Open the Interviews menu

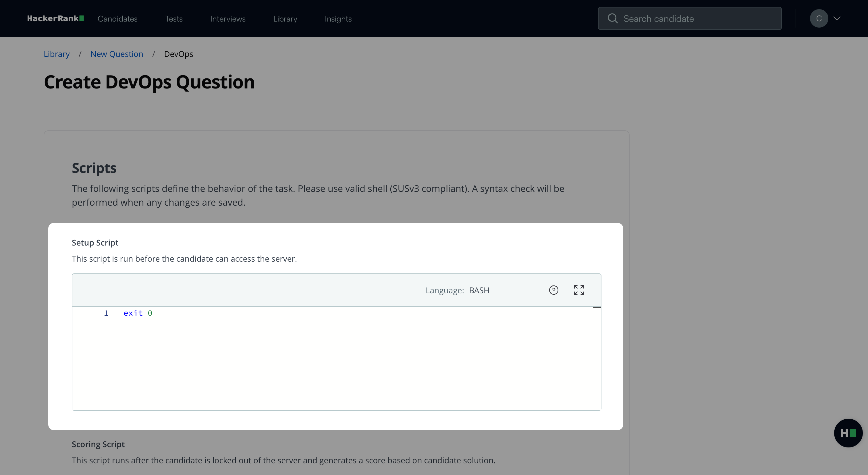coord(228,19)
